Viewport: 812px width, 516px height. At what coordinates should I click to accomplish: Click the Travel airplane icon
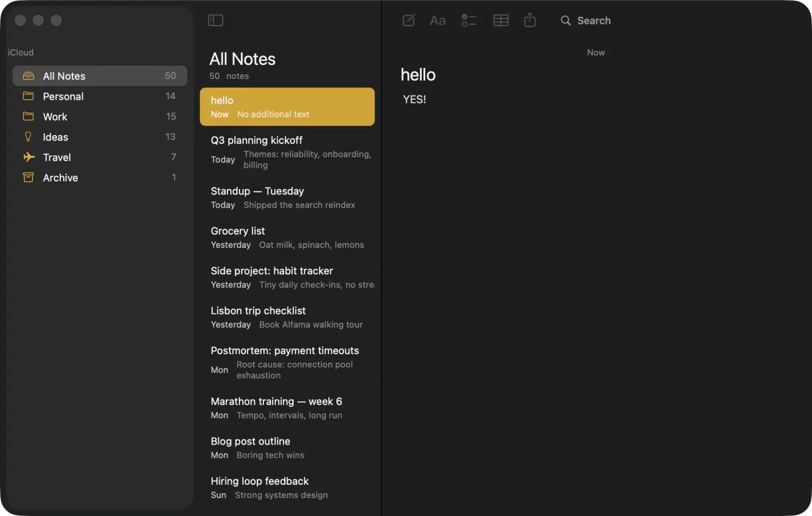(28, 157)
